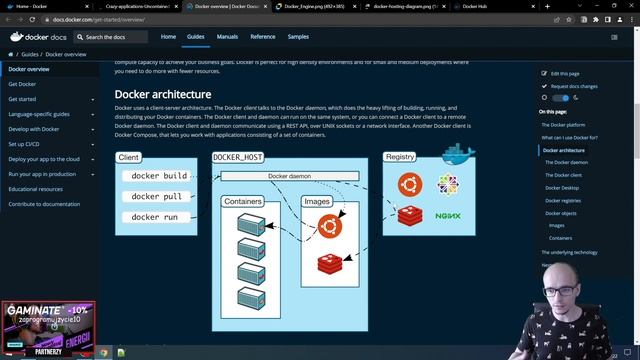This screenshot has width=640, height=360.
Task: Jump to The underlying technology section
Action: pyautogui.click(x=569, y=253)
